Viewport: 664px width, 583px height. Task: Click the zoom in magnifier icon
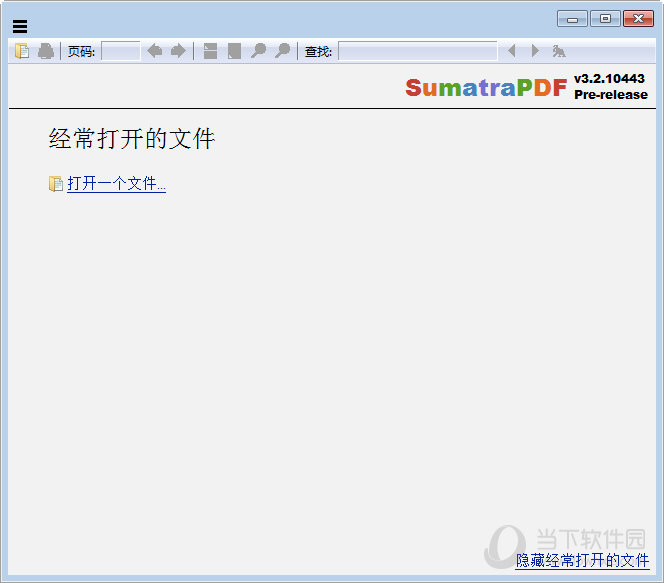tap(283, 51)
